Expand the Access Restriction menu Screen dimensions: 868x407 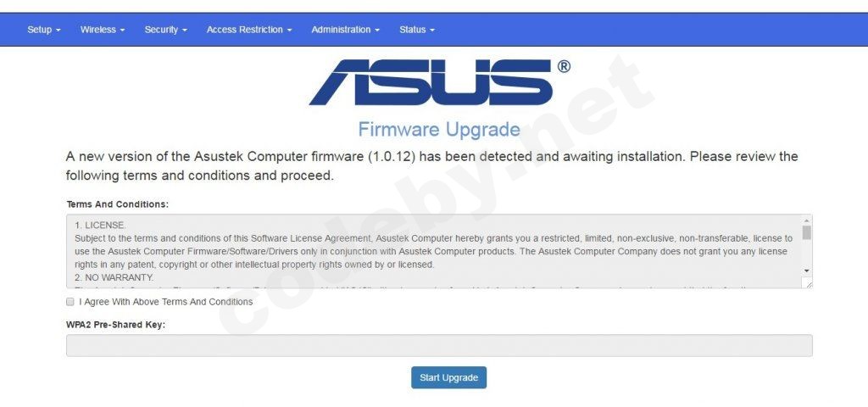coord(249,30)
